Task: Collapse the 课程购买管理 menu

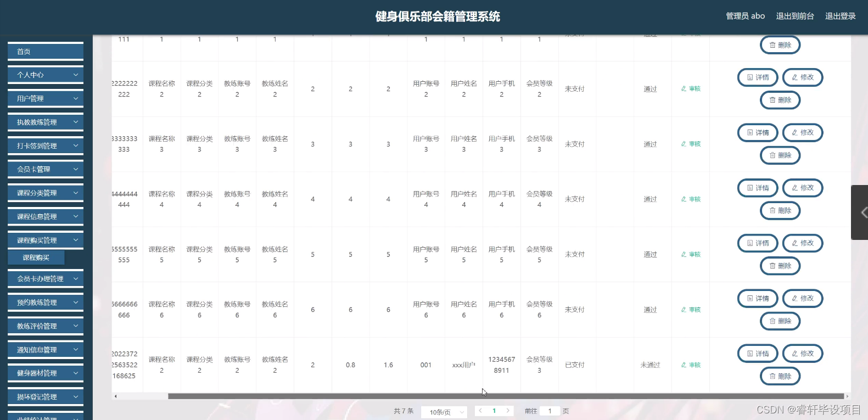Action: coord(46,240)
